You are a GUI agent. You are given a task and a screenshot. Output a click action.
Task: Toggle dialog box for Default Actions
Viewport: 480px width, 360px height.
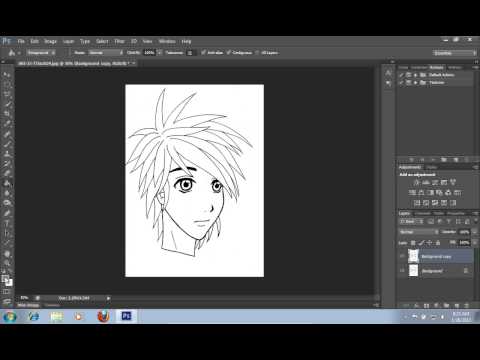[x=408, y=75]
